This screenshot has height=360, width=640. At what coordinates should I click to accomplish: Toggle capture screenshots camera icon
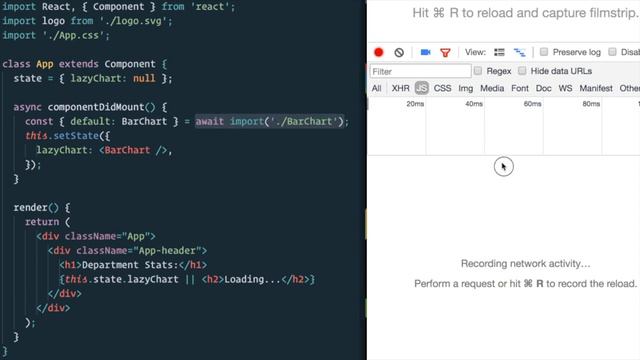426,52
